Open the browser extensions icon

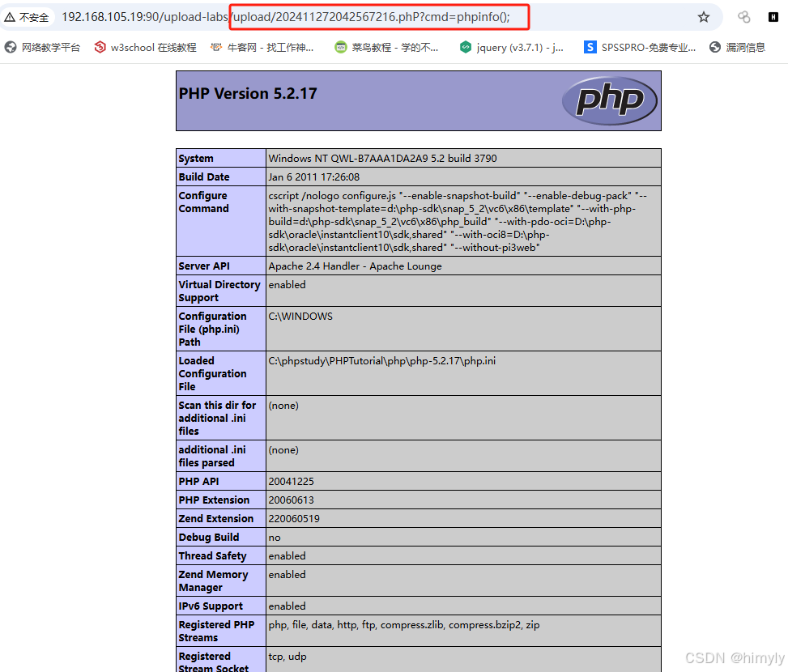[743, 17]
